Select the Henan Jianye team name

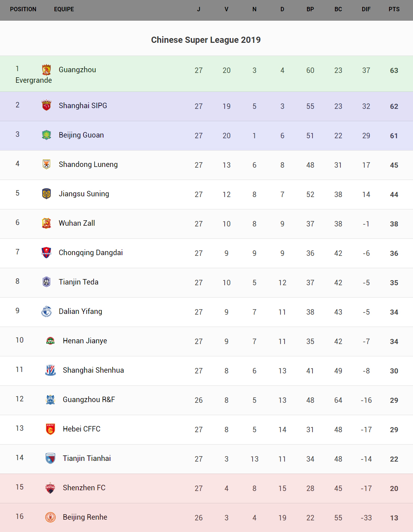pyautogui.click(x=85, y=341)
